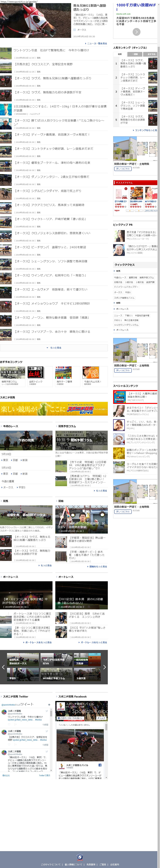Screen dimensions: 160x868
Task: Expand the article list with もっと見る
Action: pyautogui.click(x=54, y=347)
